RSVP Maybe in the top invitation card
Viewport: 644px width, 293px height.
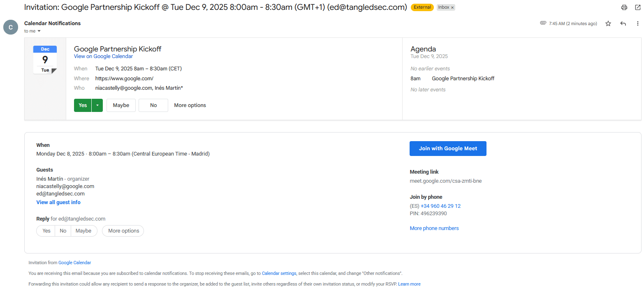121,105
